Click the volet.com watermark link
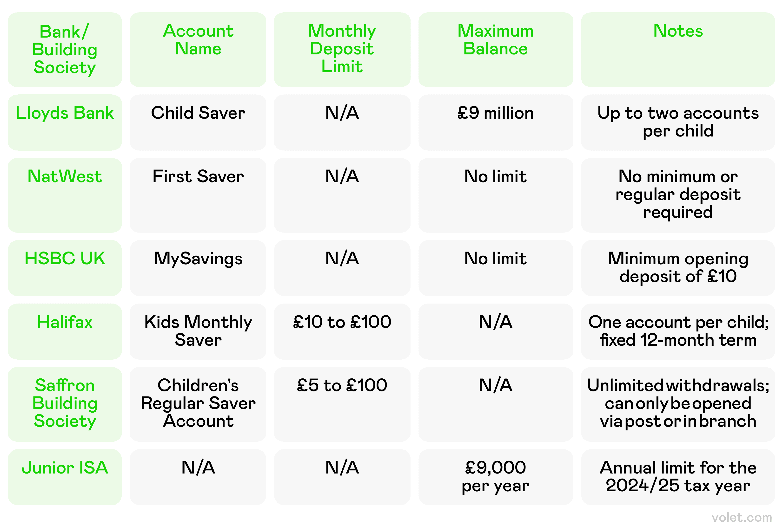This screenshot has height=532, width=783. [742, 517]
